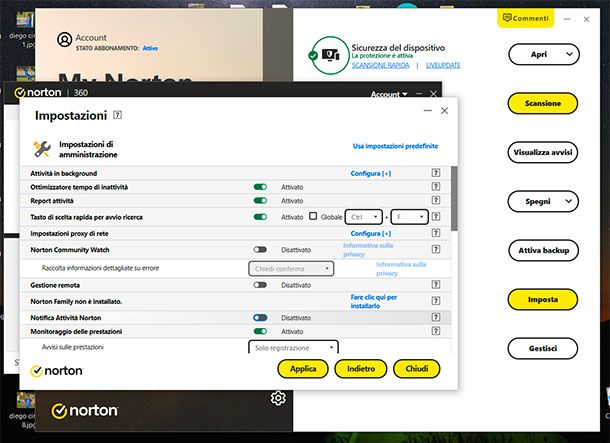Click the Account profile icon in My Norton

point(65,39)
